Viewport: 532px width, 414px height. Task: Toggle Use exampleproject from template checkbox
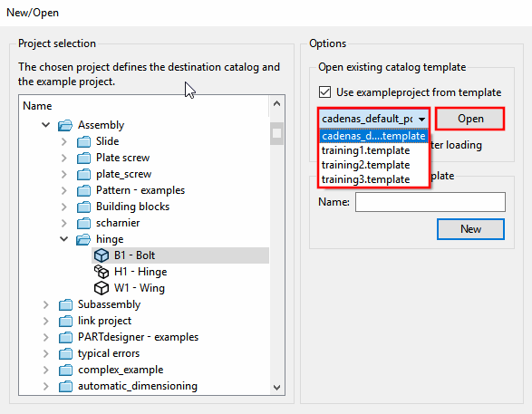pos(324,91)
